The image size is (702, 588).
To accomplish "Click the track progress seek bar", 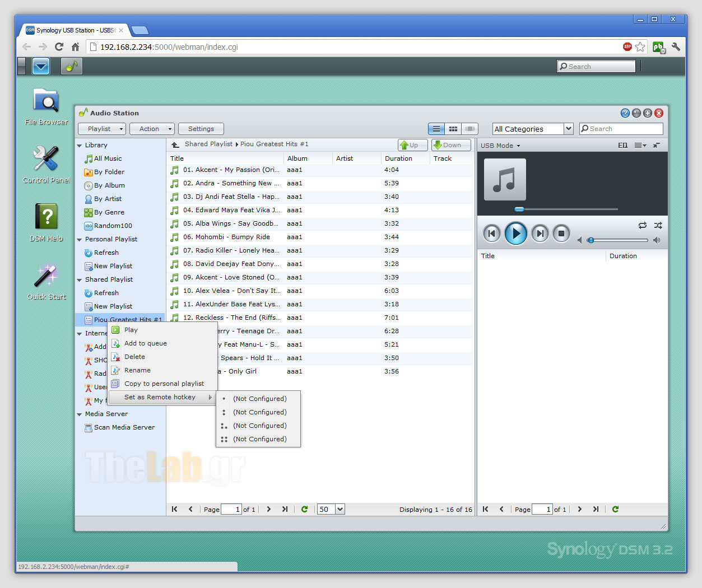I will (x=566, y=209).
